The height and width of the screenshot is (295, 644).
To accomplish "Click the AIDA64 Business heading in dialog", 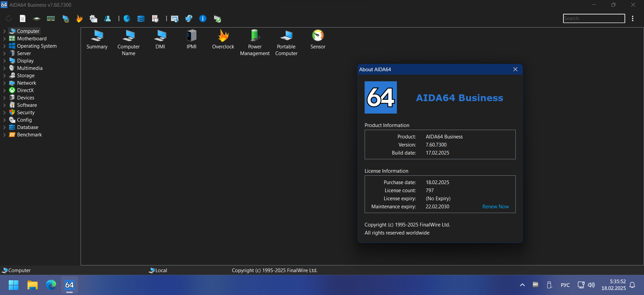I will [460, 98].
